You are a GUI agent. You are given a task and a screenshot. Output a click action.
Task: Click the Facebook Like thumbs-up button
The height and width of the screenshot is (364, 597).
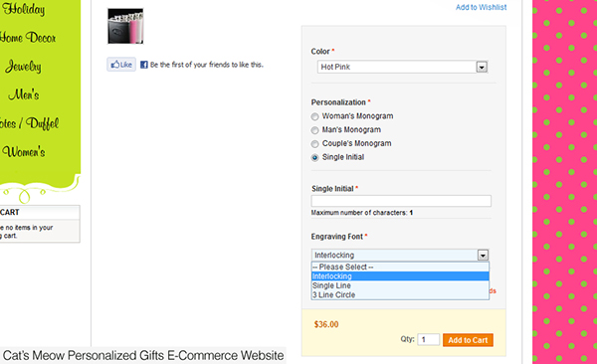121,65
